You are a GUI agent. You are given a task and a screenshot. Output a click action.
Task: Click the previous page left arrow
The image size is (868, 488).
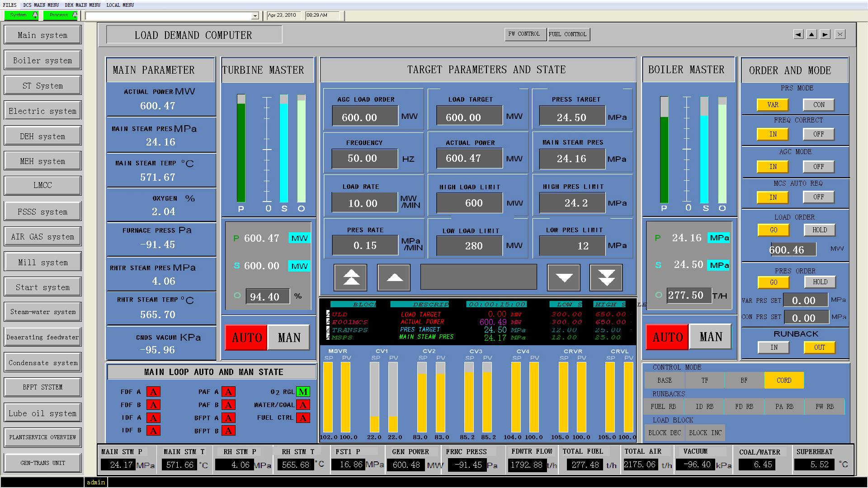[798, 34]
